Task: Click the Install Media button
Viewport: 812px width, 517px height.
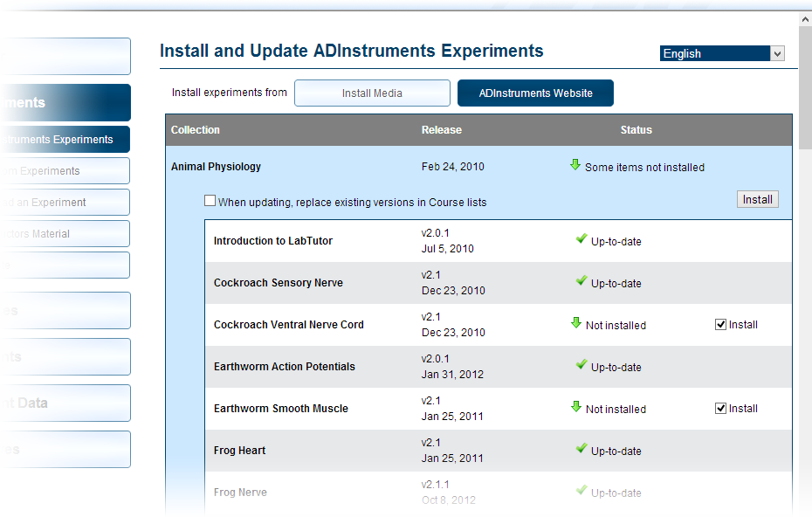Action: click(372, 93)
